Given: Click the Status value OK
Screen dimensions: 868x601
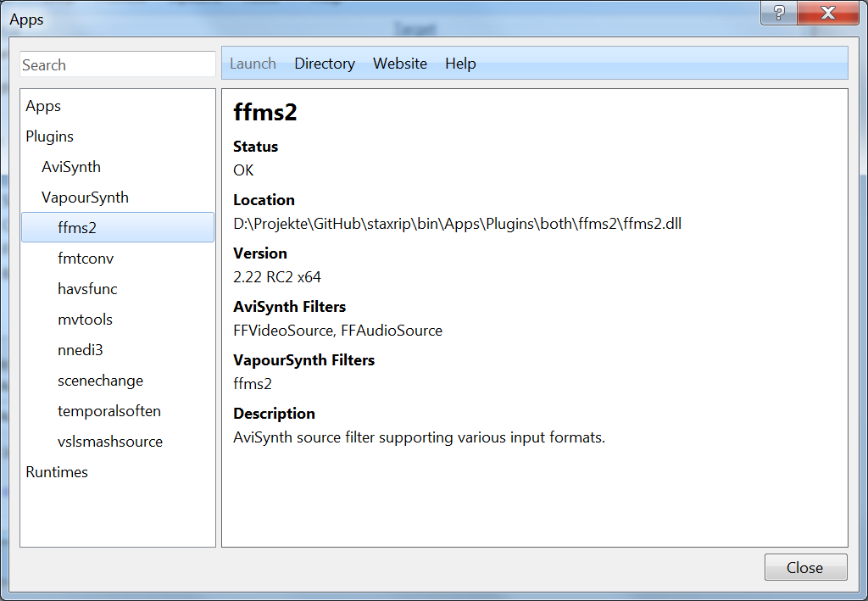Looking at the screenshot, I should coord(243,170).
